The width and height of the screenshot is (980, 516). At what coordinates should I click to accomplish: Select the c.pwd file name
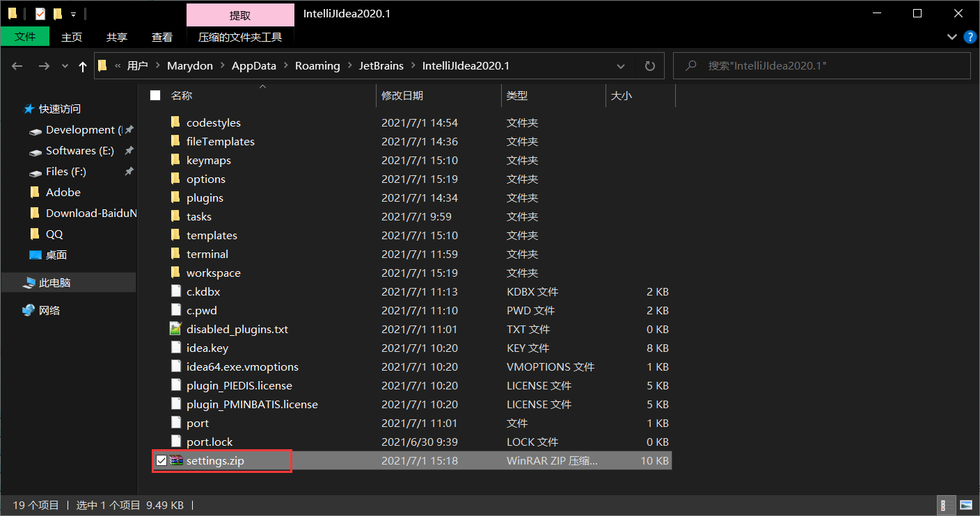click(202, 310)
